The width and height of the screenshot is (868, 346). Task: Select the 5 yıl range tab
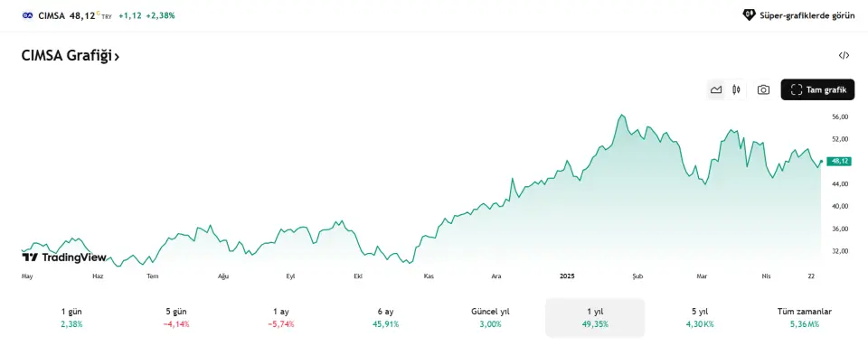coord(700,318)
